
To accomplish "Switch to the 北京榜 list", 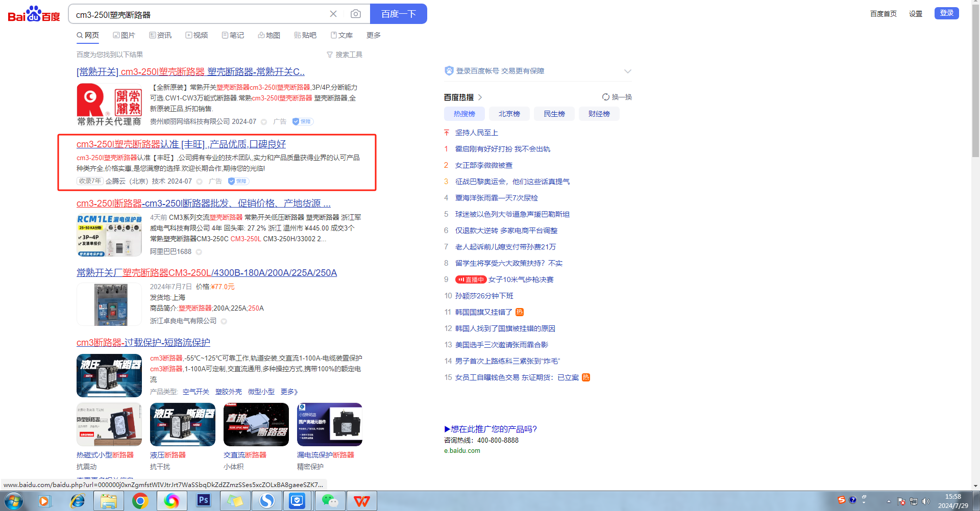I will click(509, 114).
